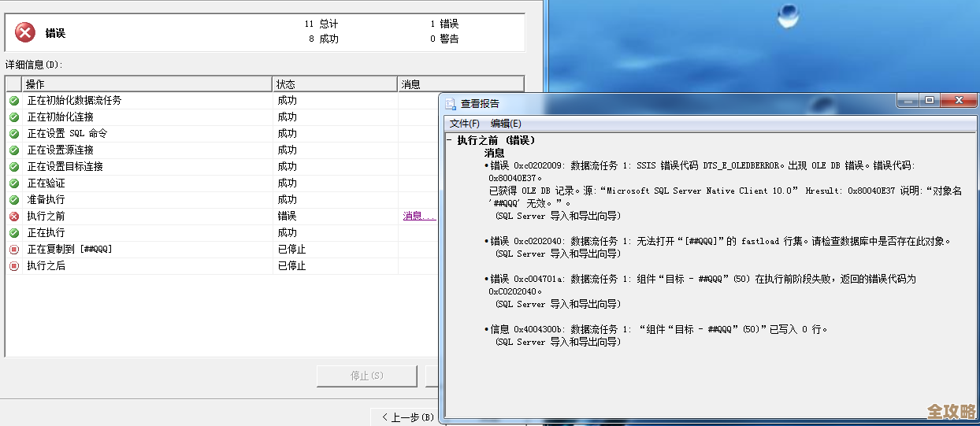Click 已停止 status of 执行之后
Image resolution: width=980 pixels, height=426 pixels.
coord(291,266)
